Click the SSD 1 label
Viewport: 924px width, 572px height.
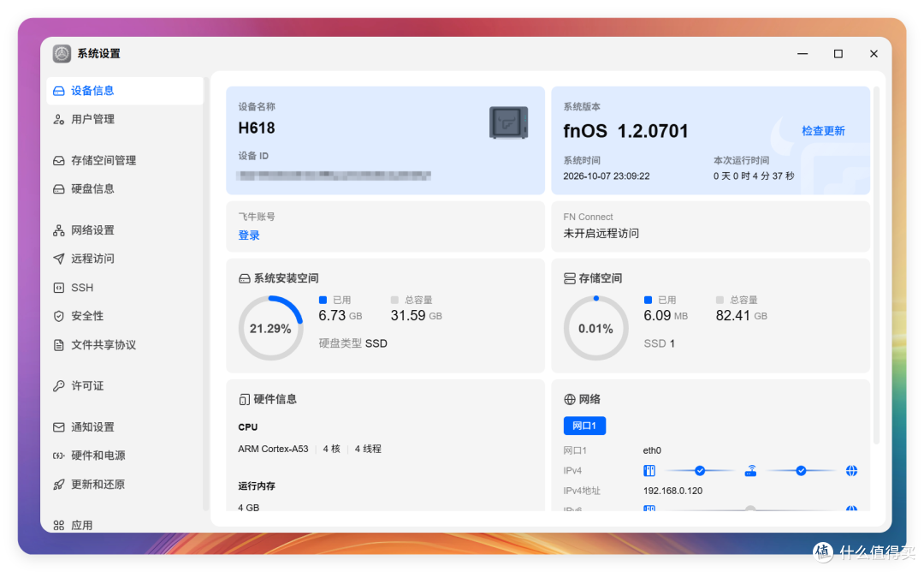click(x=660, y=343)
